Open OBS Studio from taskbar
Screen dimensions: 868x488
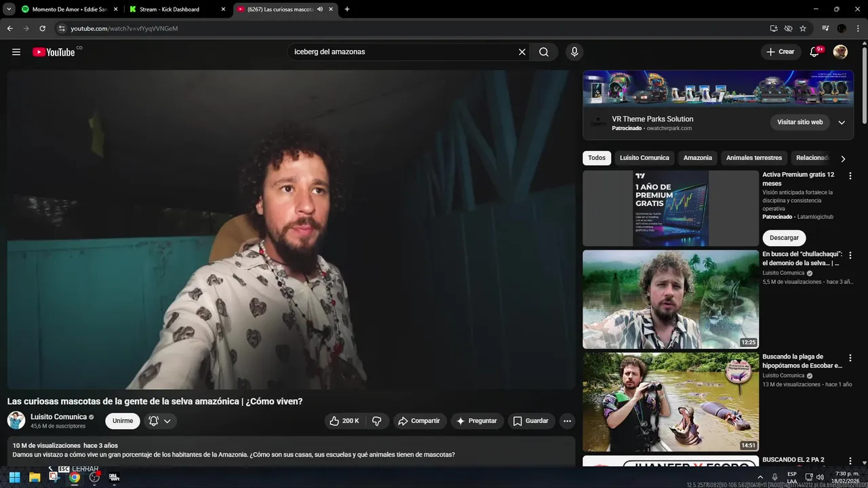pyautogui.click(x=94, y=477)
